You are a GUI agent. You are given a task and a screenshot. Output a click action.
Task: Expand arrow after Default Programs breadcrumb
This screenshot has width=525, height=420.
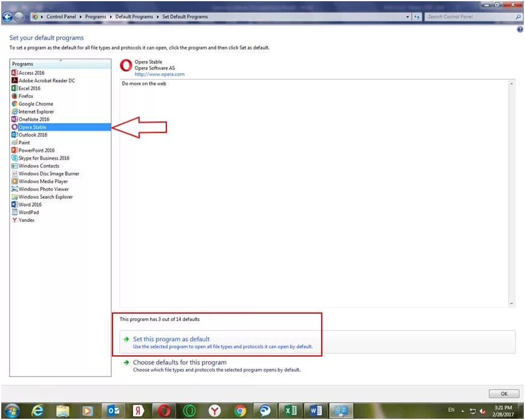(157, 17)
